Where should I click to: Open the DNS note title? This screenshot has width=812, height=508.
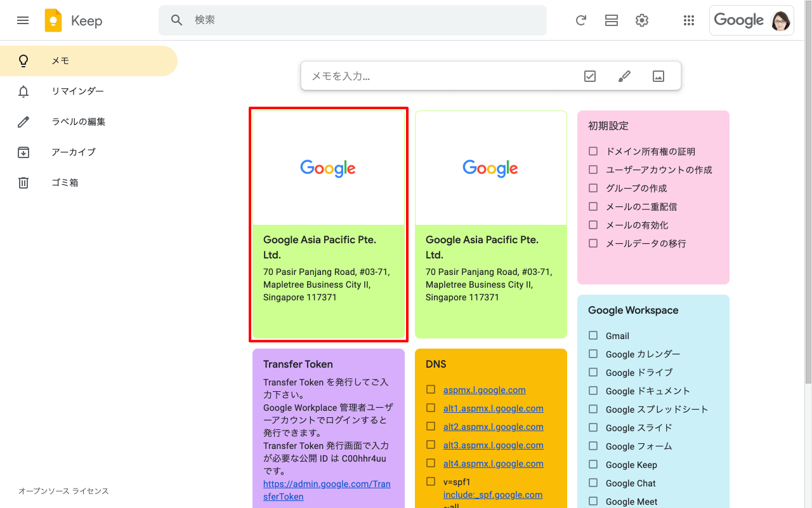pyautogui.click(x=436, y=364)
